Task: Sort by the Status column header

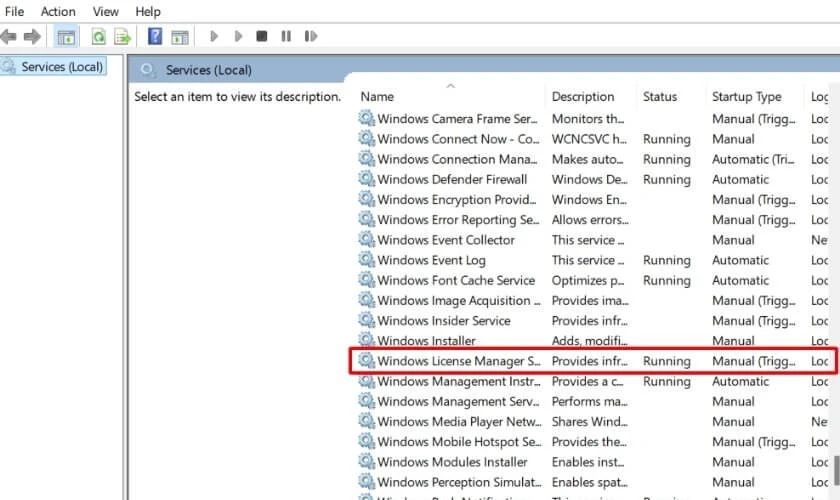Action: coord(660,96)
